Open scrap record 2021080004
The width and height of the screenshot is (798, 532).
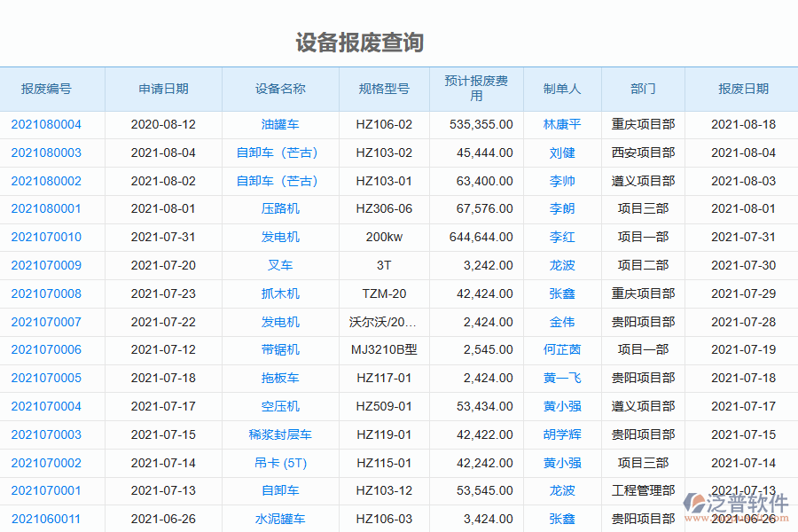tap(45, 124)
